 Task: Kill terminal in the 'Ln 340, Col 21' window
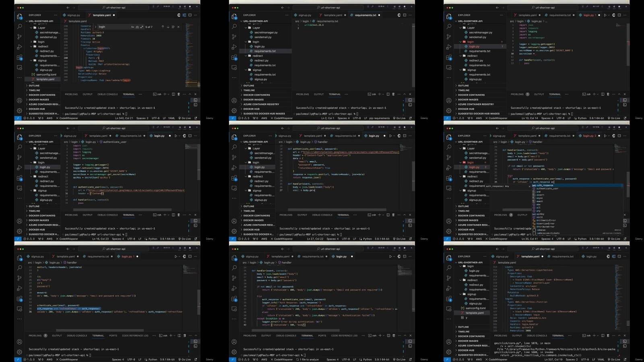[179, 94]
